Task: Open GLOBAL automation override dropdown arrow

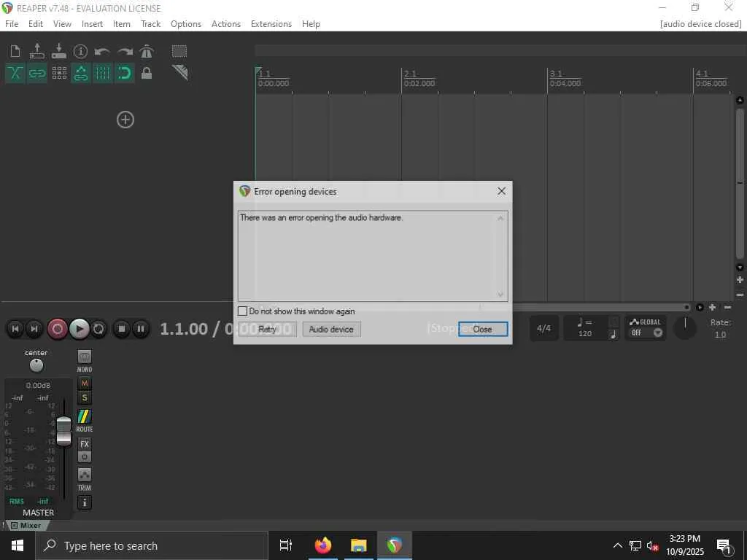Action: tap(658, 332)
